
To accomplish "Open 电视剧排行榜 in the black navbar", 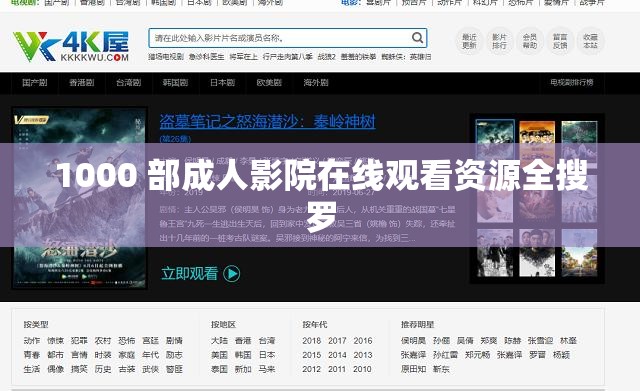I will pos(571,82).
